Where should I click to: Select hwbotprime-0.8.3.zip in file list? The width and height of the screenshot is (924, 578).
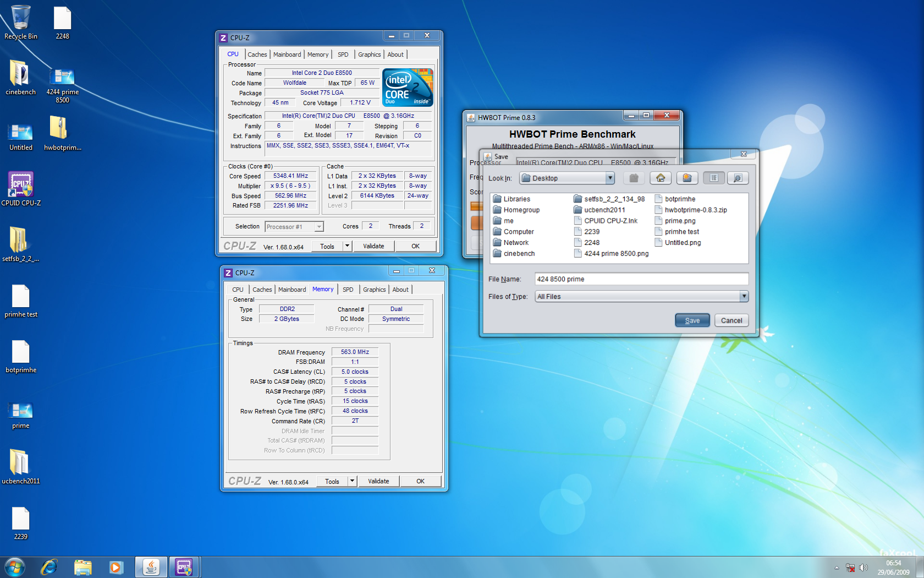691,210
